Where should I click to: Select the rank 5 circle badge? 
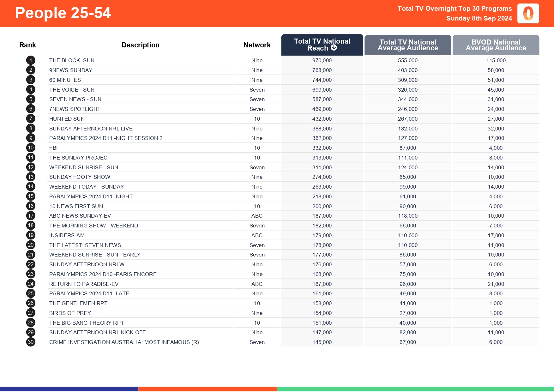coord(31,99)
